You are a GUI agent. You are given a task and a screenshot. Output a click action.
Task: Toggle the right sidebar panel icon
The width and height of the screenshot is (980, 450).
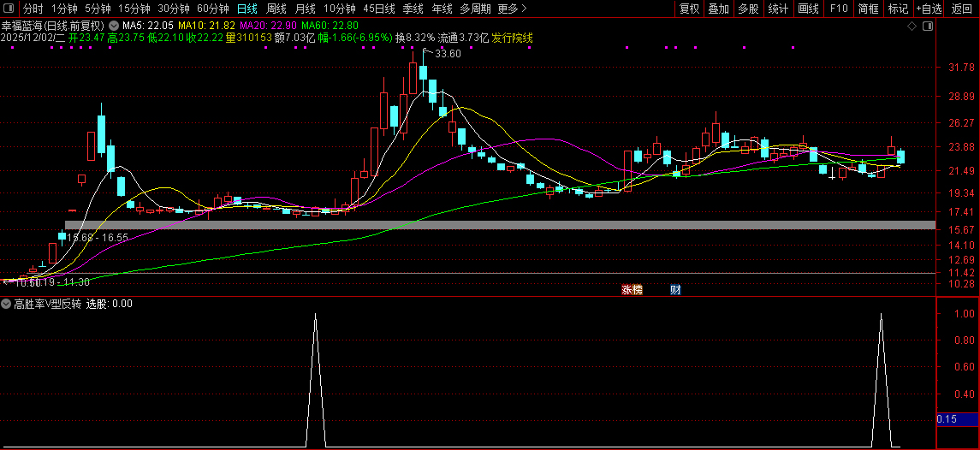(926, 27)
